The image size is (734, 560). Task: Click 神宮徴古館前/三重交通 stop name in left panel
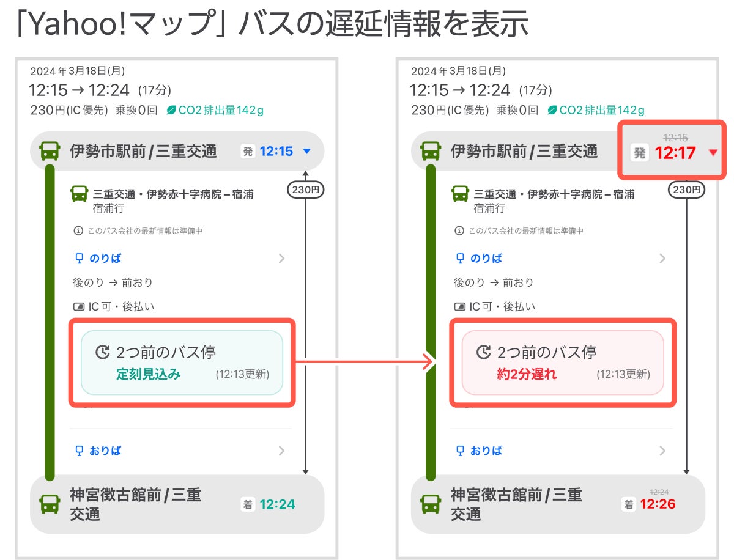pos(135,504)
